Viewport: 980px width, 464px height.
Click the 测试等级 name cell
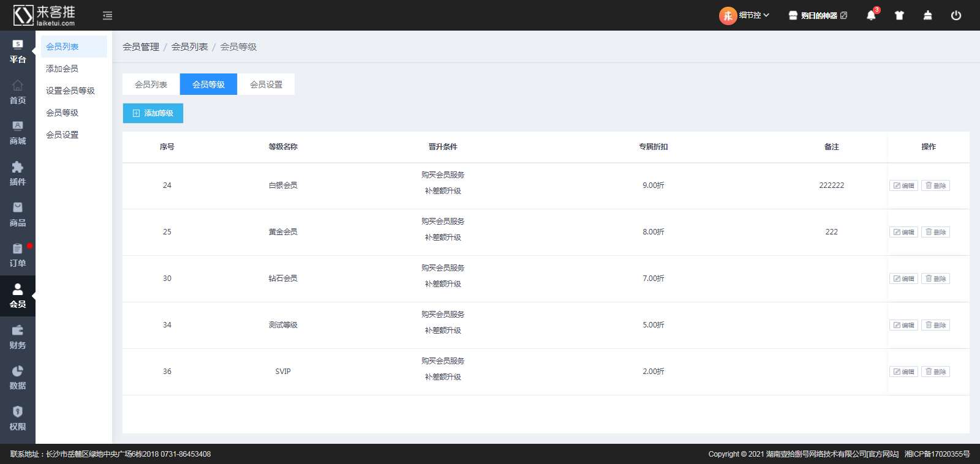pyautogui.click(x=283, y=325)
